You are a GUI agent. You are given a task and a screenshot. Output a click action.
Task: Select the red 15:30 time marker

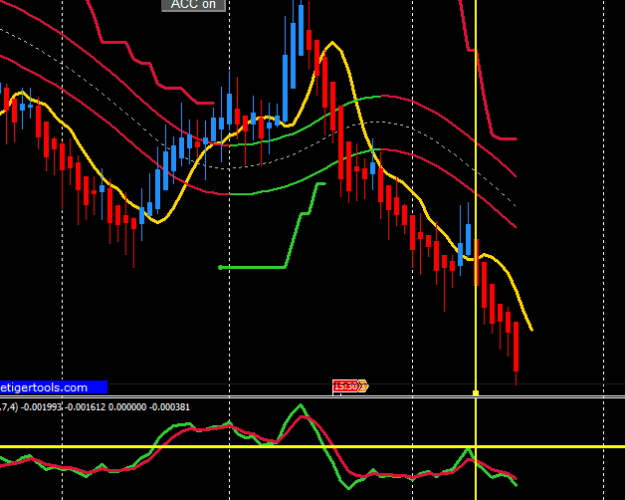coord(345,386)
